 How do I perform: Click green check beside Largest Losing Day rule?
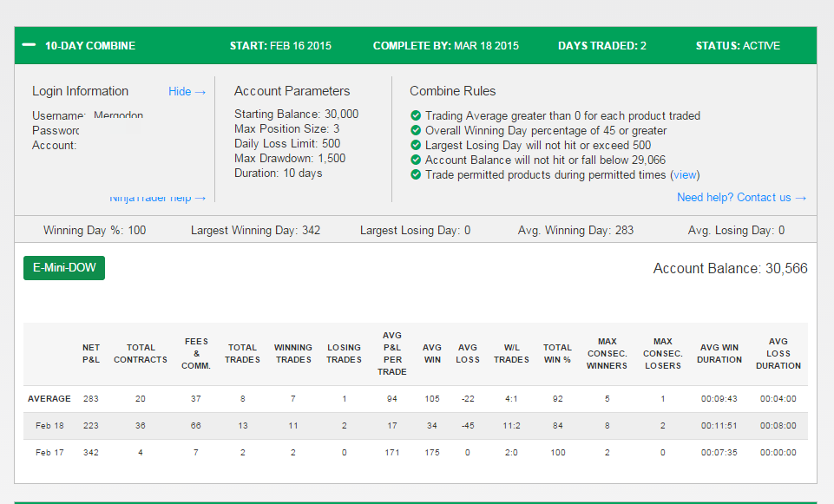(416, 145)
